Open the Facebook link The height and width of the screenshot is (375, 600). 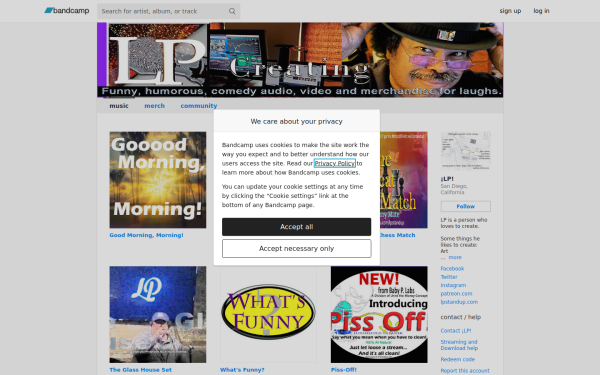click(452, 269)
